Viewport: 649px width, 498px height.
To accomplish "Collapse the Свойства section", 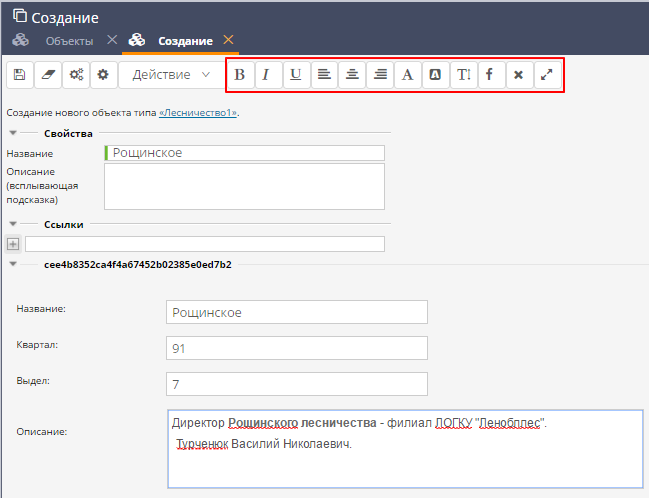I will (x=13, y=133).
